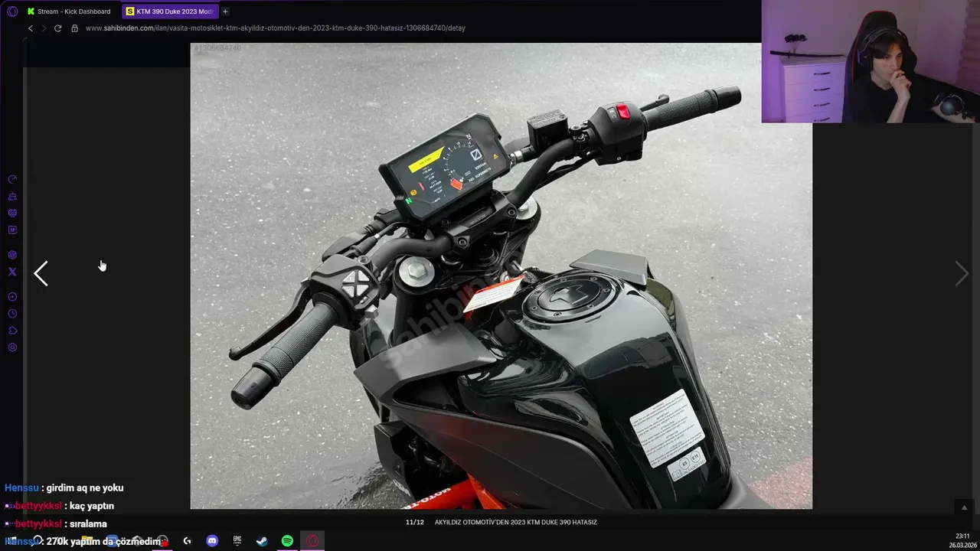
Task: Click the motorcycle photo in the viewer
Action: point(501,275)
